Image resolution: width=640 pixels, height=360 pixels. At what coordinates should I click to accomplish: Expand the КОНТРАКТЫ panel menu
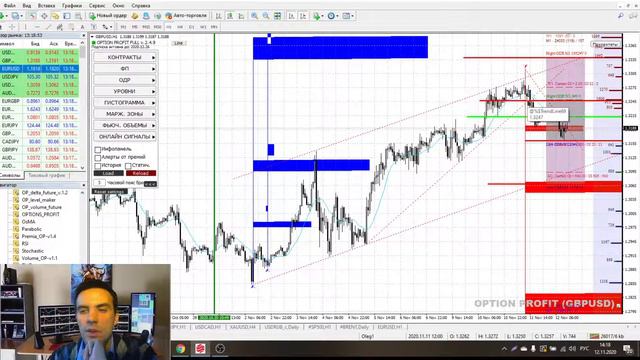coord(125,58)
